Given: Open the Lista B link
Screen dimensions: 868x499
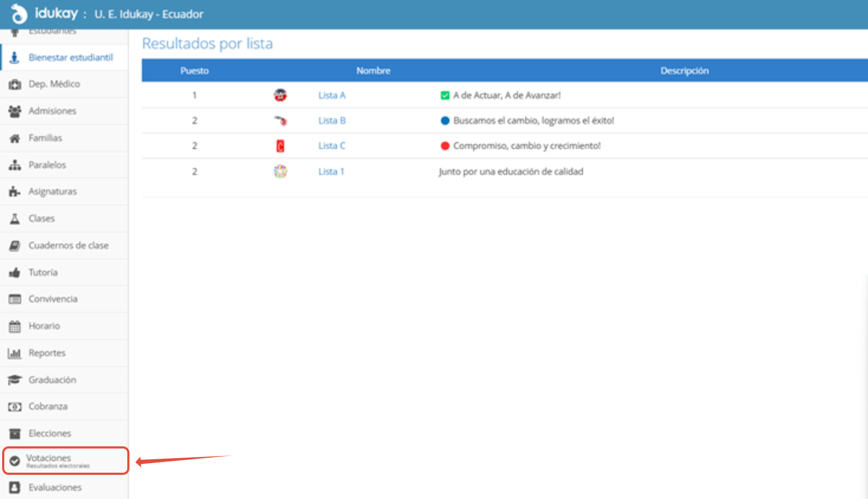Looking at the screenshot, I should (331, 120).
